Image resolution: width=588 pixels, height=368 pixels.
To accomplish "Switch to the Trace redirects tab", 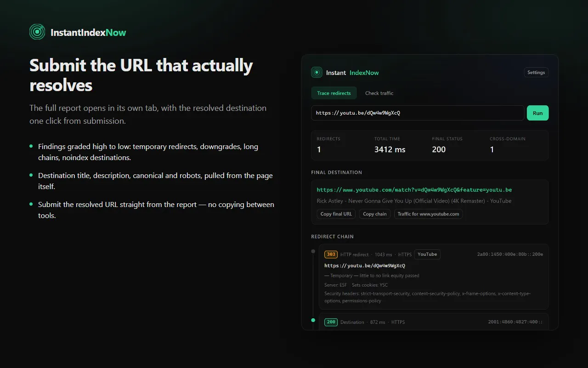I will click(334, 93).
